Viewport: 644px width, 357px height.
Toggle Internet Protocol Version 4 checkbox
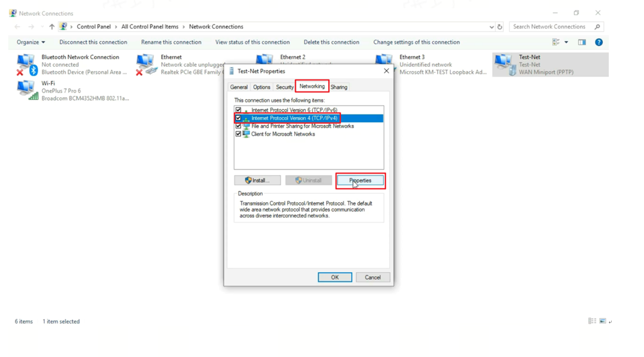(x=238, y=118)
